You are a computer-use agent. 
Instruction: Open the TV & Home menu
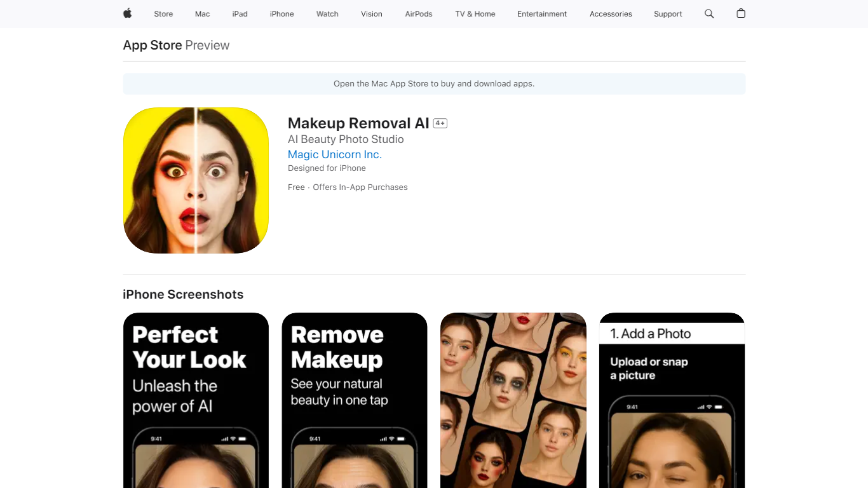pyautogui.click(x=475, y=14)
